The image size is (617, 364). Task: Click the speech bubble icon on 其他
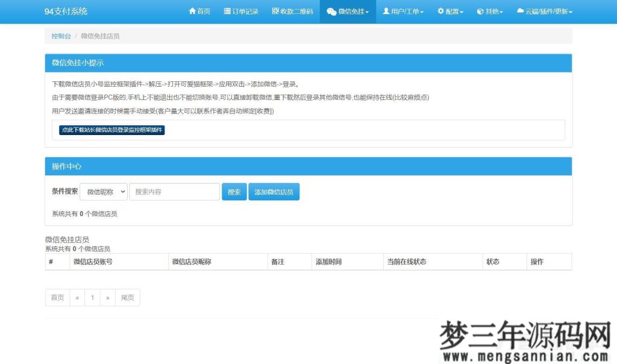[x=480, y=11]
